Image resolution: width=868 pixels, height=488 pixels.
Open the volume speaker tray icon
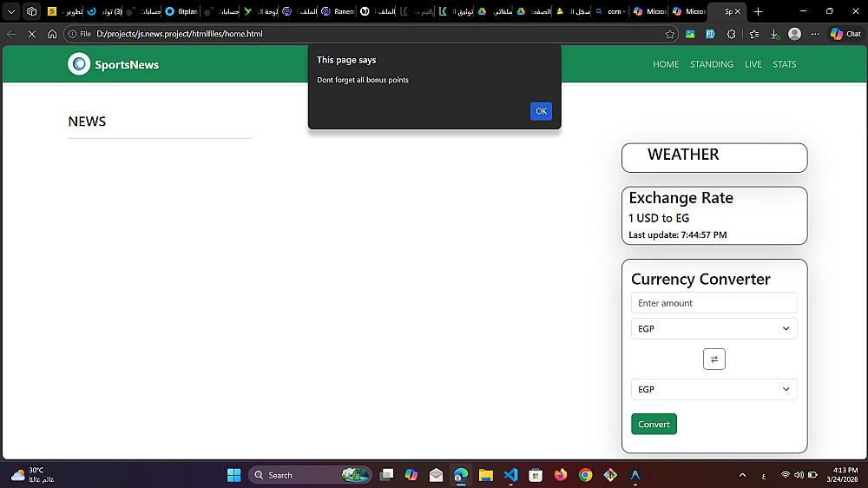click(x=799, y=475)
